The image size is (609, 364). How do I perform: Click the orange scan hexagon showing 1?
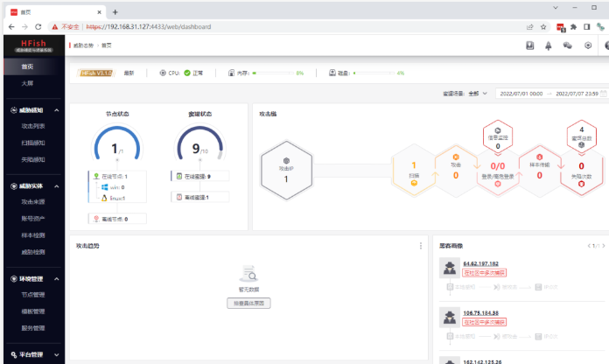[x=414, y=171]
